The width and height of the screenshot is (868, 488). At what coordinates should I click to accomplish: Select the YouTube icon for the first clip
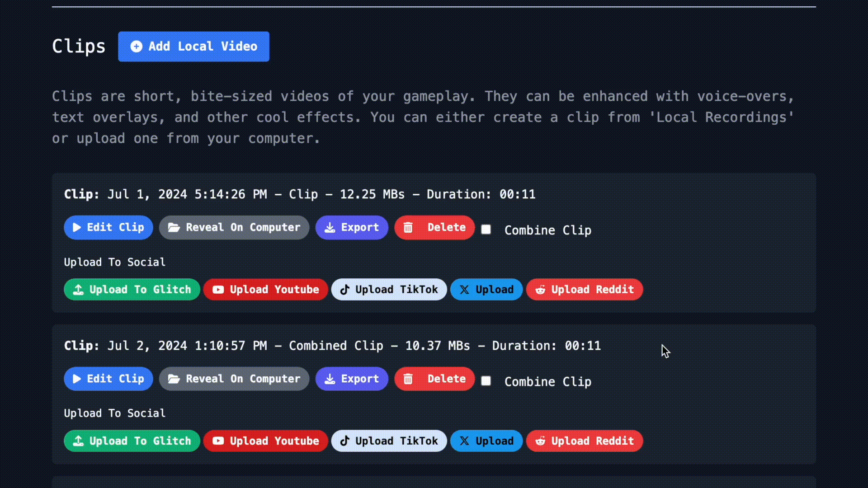click(217, 290)
